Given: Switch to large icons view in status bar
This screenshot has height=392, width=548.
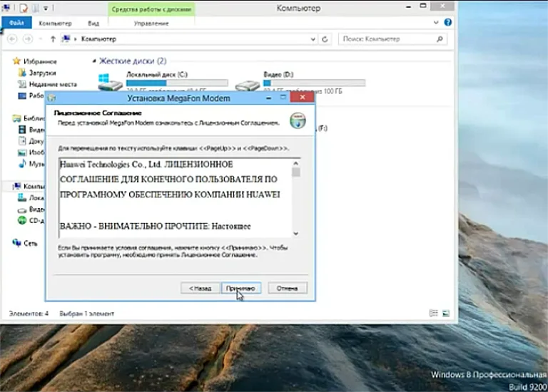Looking at the screenshot, I should coord(446,313).
